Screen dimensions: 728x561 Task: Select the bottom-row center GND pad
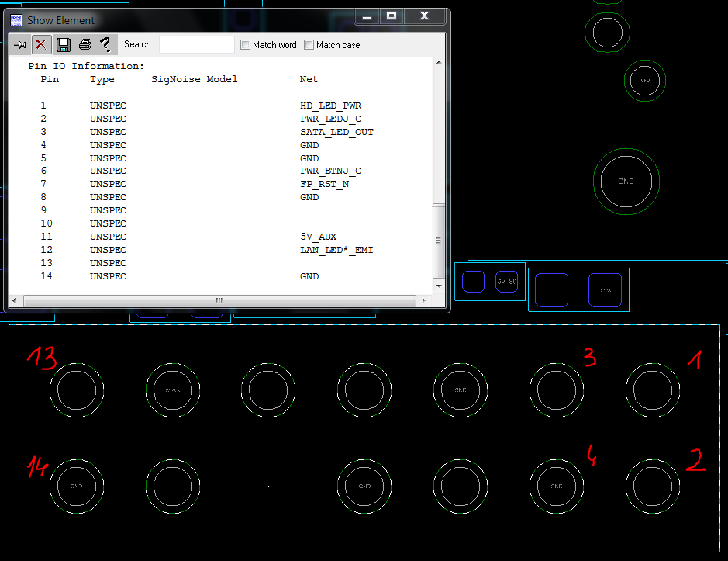(364, 487)
